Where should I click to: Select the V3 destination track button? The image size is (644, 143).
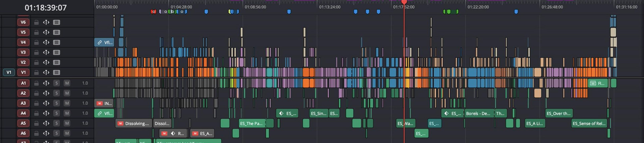pos(23,53)
